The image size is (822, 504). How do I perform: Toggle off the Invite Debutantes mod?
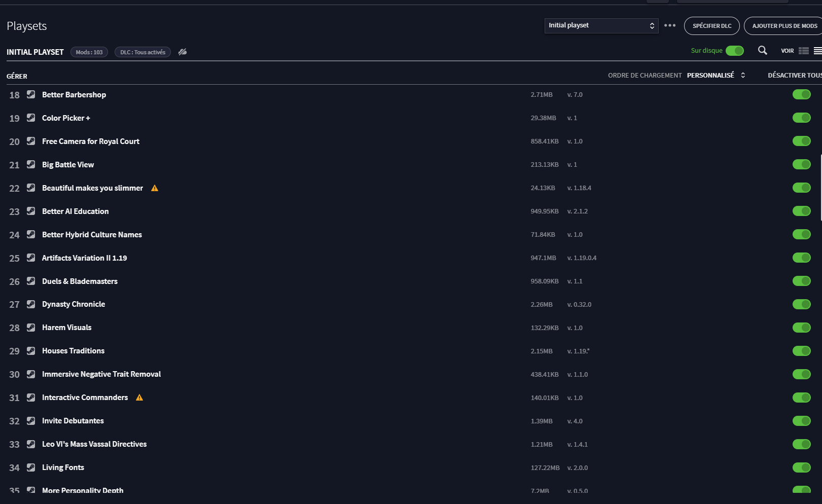click(802, 421)
